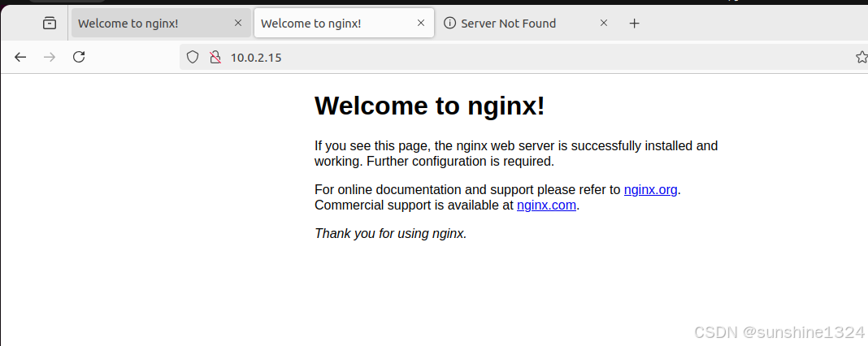This screenshot has width=868, height=346.
Task: Click the insecure connection padlock icon
Action: click(215, 57)
